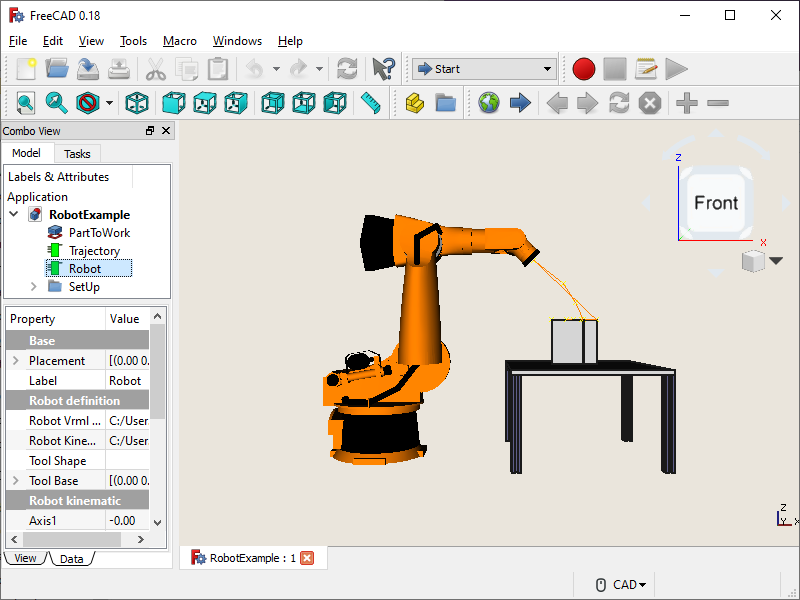The image size is (800, 600).
Task: Click the Front face of navigation cube
Action: [716, 203]
